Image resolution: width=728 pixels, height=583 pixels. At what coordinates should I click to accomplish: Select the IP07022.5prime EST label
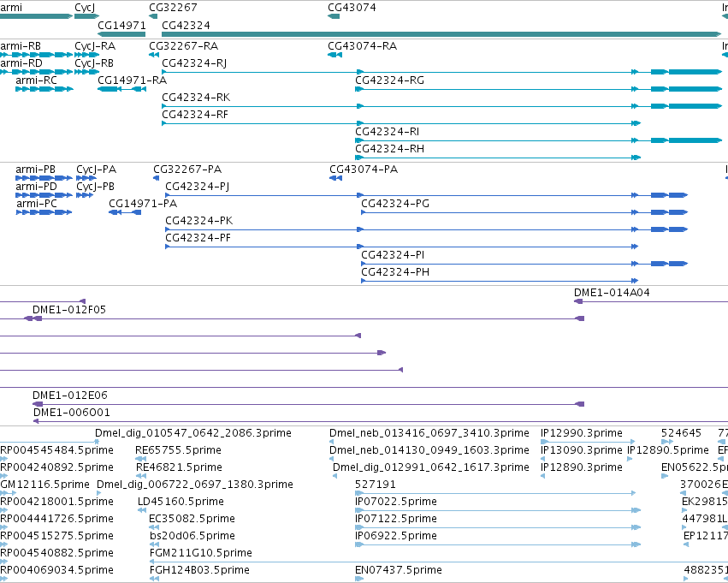pos(396,503)
